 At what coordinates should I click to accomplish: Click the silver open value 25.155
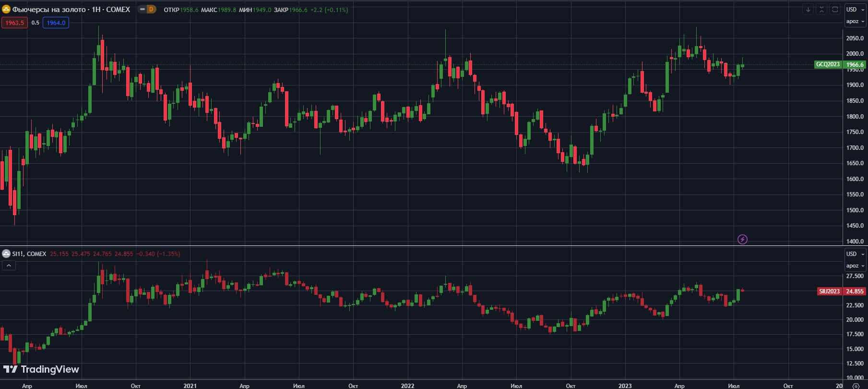59,254
